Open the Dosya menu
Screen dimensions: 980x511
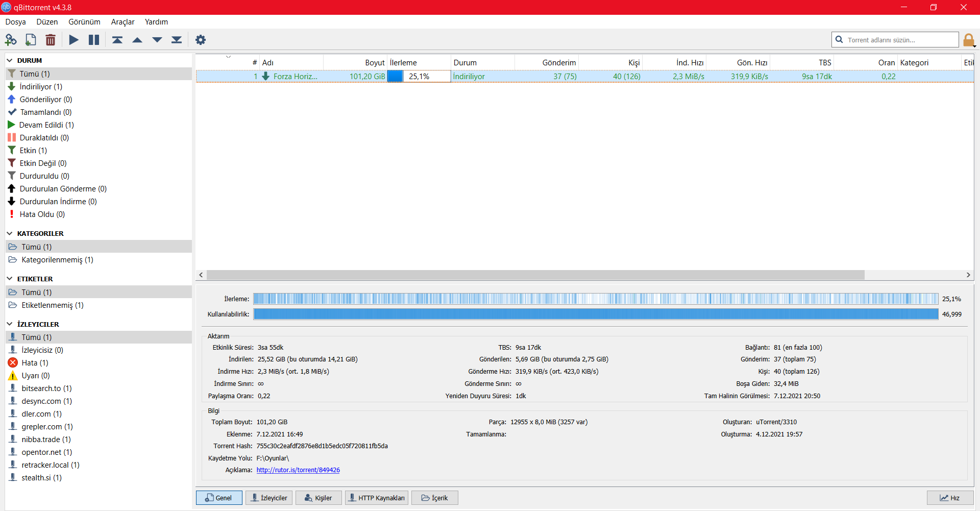click(x=16, y=22)
